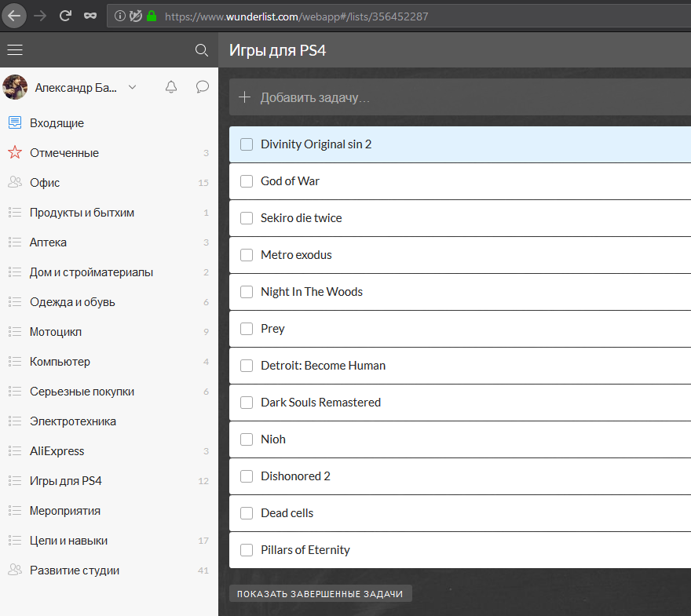
Task: Click the plus icon to add task
Action: tap(244, 97)
